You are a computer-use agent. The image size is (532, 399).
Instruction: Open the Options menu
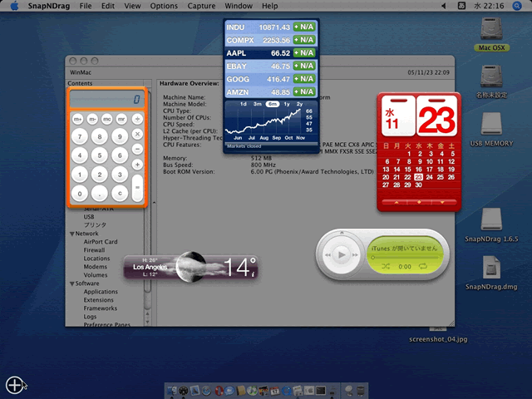[164, 6]
